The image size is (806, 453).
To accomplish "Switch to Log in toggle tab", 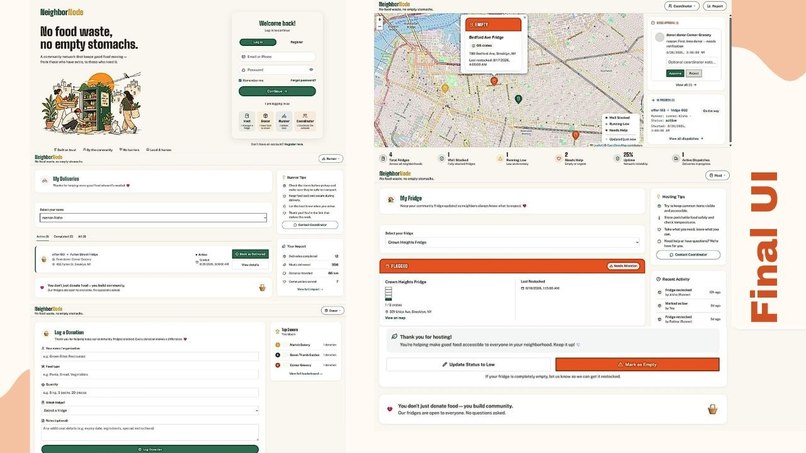I will [258, 42].
